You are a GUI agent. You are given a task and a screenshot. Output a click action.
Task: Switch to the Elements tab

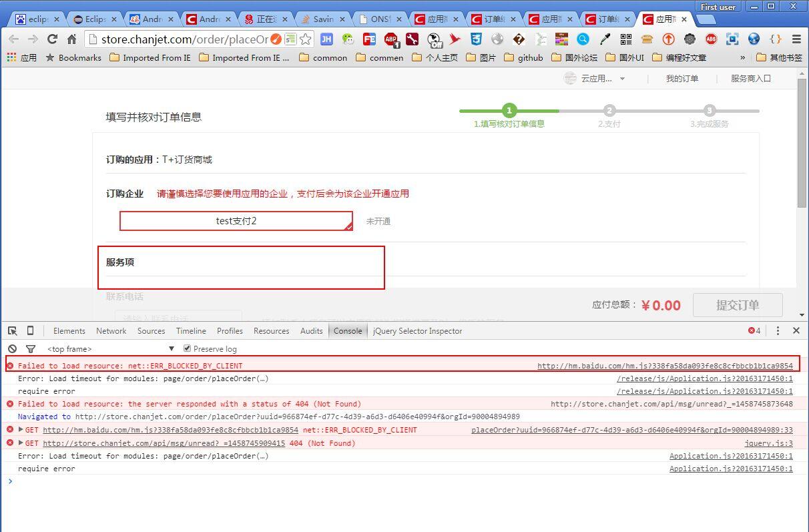point(69,330)
